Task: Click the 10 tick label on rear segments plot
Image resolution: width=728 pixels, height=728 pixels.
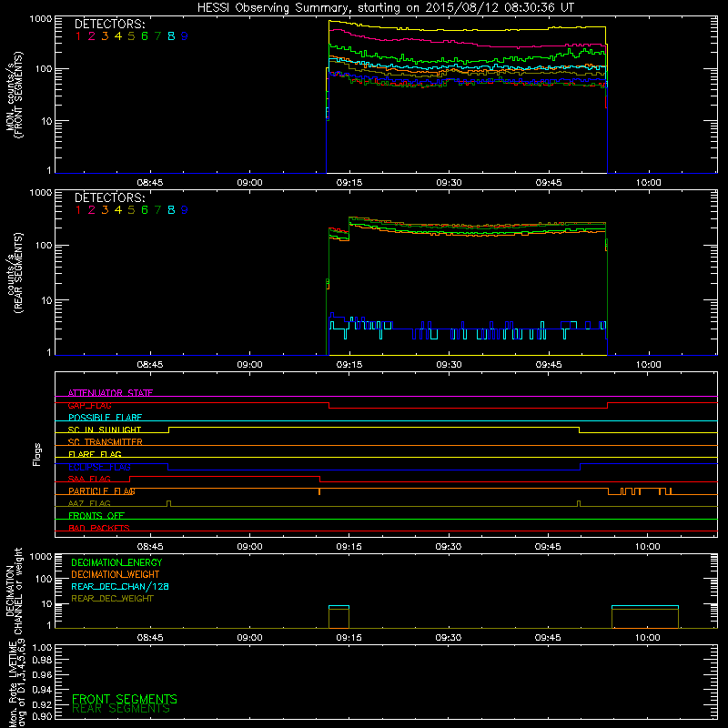Action: coord(46,300)
